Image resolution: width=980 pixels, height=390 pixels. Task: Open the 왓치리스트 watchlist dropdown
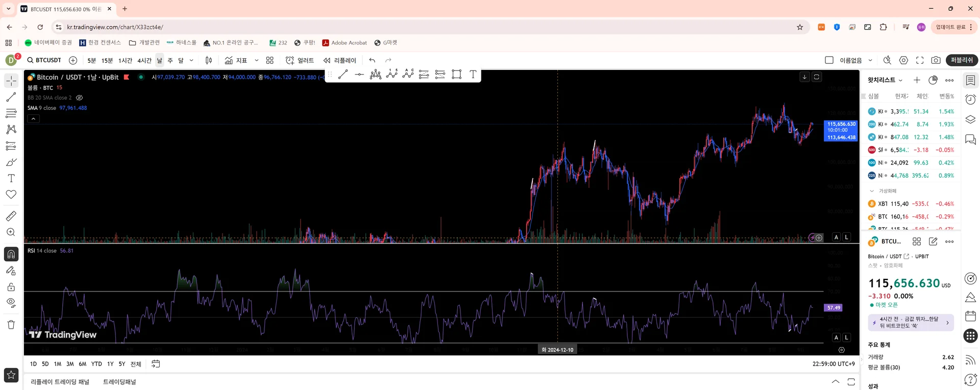(x=885, y=80)
